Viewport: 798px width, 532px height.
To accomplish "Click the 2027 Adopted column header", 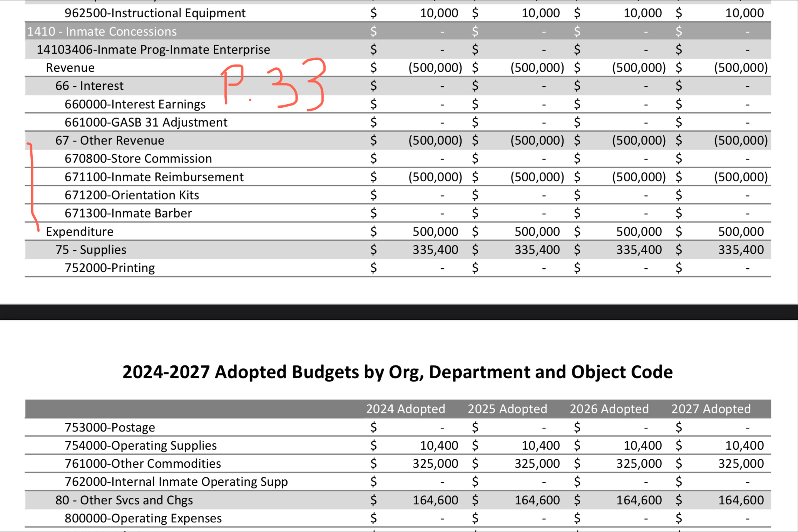I will (x=711, y=409).
